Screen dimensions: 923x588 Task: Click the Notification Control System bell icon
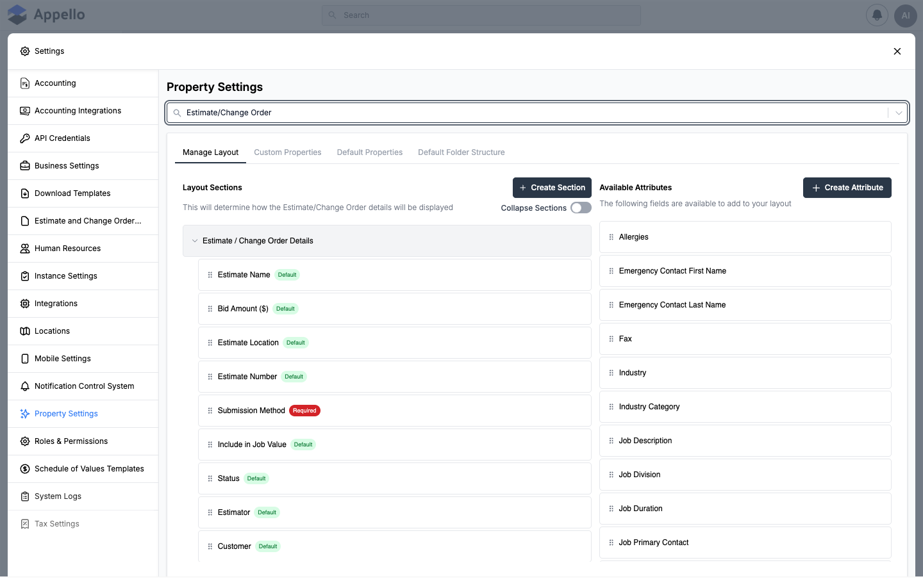[x=25, y=386]
